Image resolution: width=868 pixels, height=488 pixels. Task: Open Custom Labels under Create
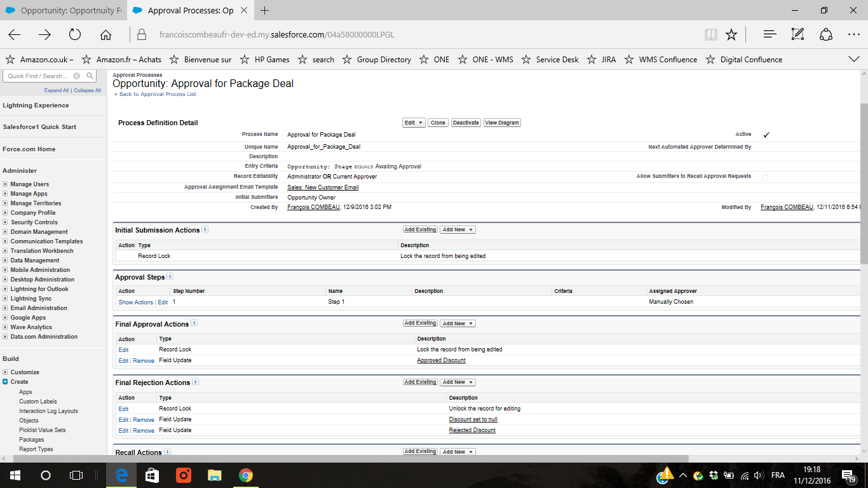point(38,402)
